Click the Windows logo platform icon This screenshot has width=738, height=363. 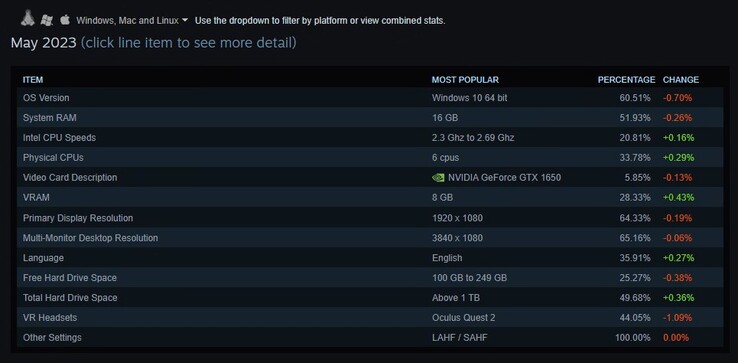pos(47,20)
